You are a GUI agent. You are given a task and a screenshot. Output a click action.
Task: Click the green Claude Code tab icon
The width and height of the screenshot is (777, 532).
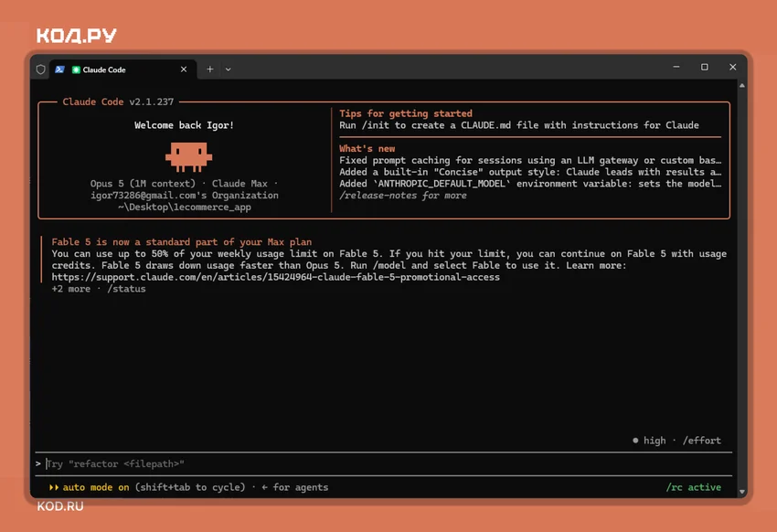click(x=76, y=69)
